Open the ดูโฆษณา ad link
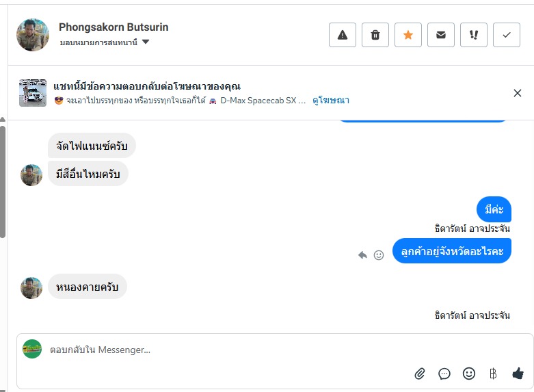Image resolution: width=534 pixels, height=392 pixels. coord(331,100)
